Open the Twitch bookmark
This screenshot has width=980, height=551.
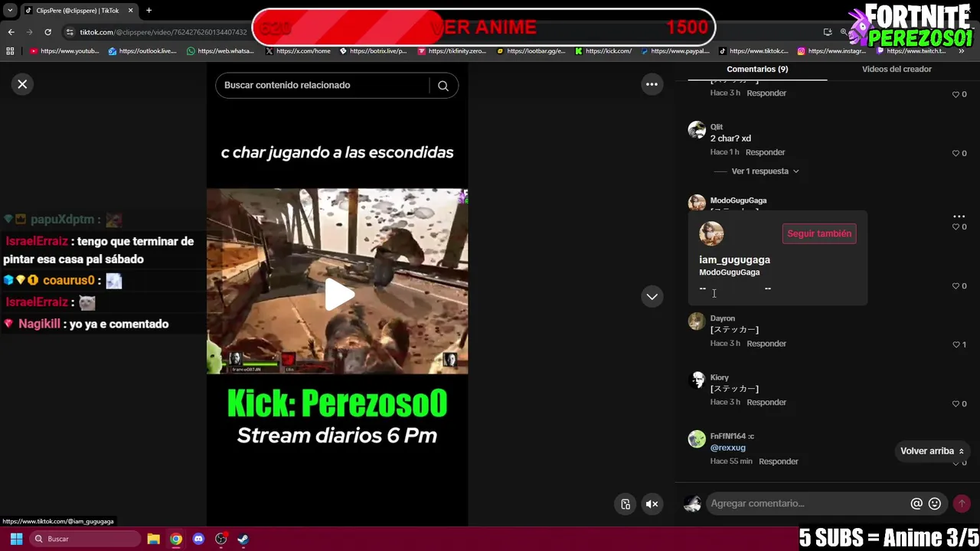click(x=911, y=51)
